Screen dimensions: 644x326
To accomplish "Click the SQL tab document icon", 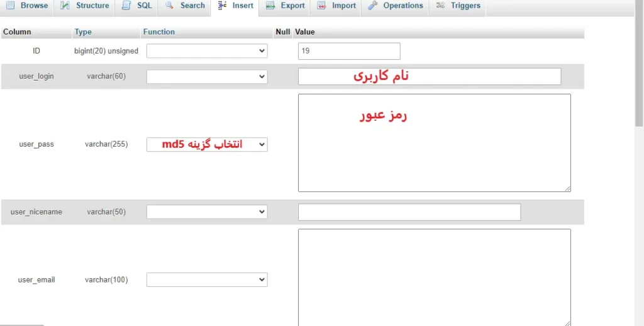I will tap(126, 5).
